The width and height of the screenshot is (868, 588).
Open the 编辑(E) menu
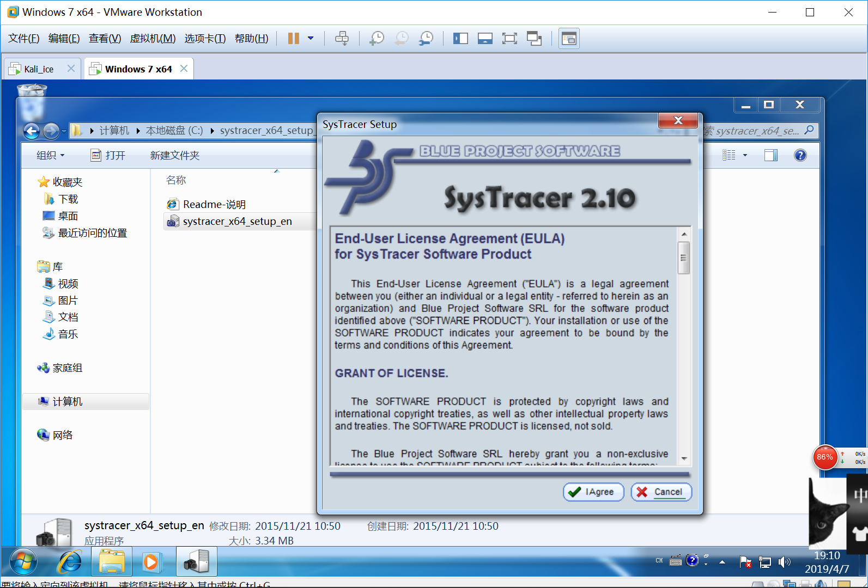coord(64,38)
